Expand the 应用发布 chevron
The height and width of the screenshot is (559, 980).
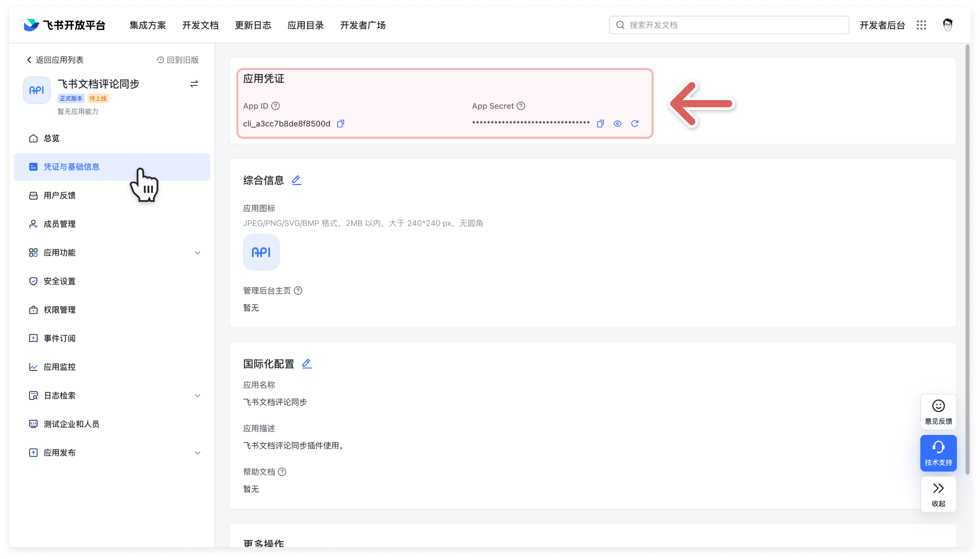[198, 453]
